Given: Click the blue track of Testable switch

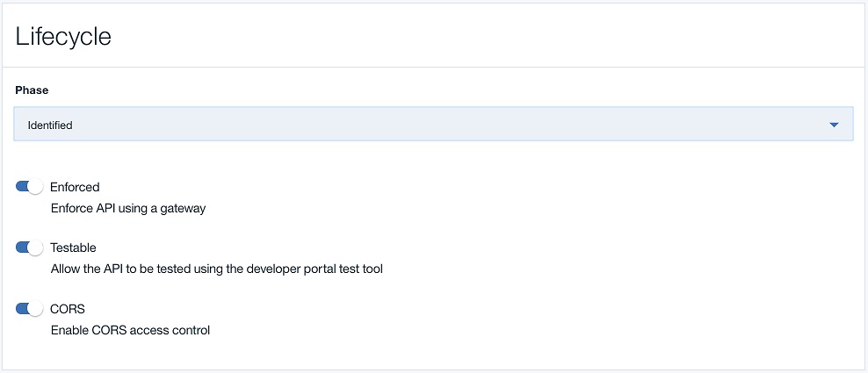Looking at the screenshot, I should 22,247.
